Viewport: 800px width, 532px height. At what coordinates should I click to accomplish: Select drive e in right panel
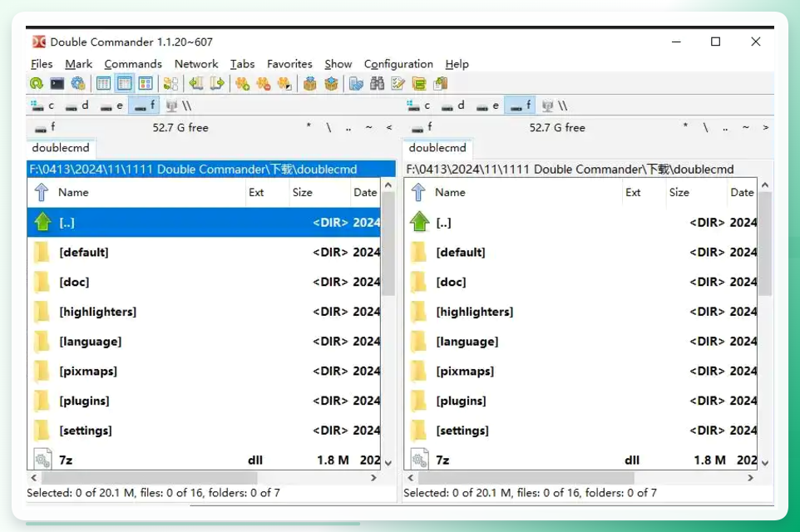point(488,106)
